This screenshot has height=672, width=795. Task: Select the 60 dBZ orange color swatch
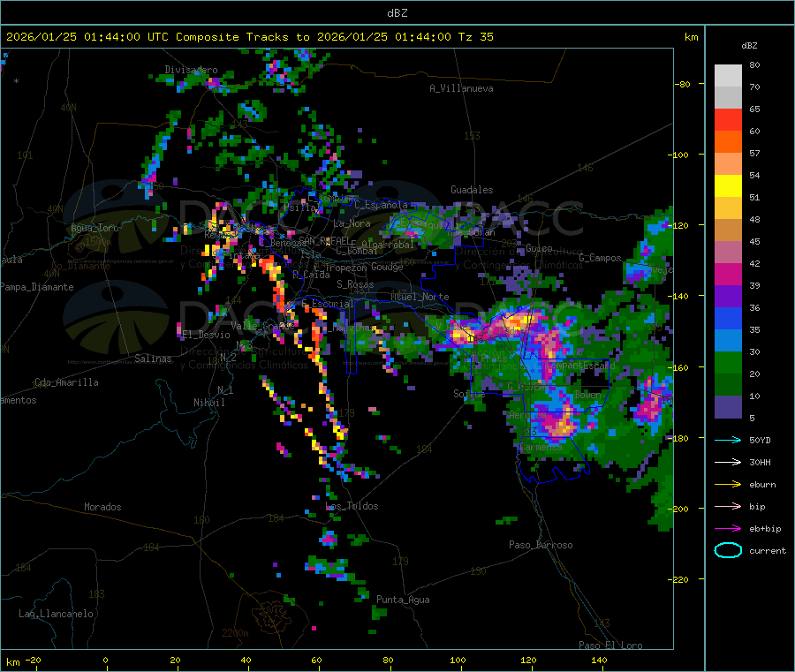[728, 142]
